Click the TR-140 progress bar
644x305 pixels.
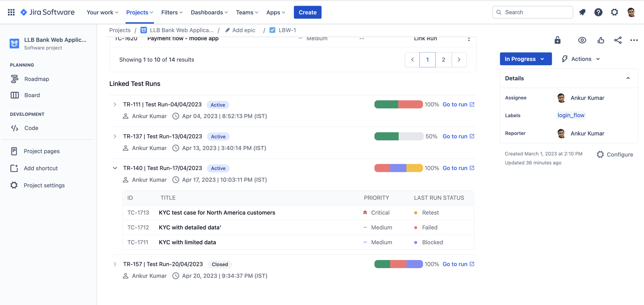[398, 168]
